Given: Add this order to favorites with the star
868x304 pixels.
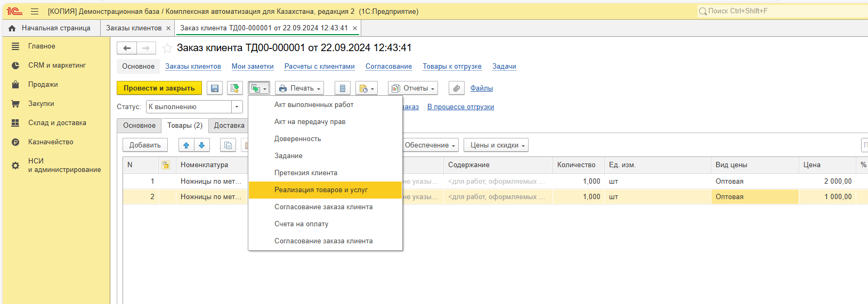Looking at the screenshot, I should pyautogui.click(x=167, y=48).
